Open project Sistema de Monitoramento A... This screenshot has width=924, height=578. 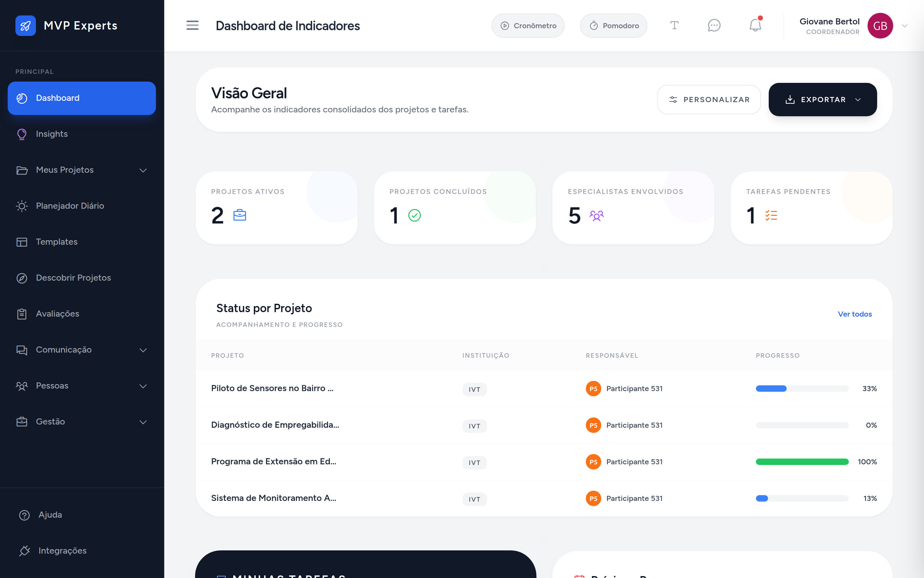(274, 498)
